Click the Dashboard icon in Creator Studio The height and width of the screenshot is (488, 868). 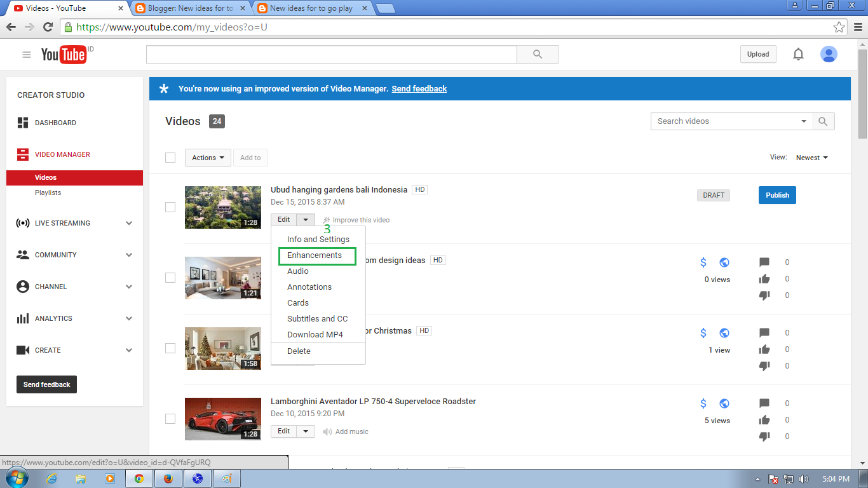coord(23,123)
